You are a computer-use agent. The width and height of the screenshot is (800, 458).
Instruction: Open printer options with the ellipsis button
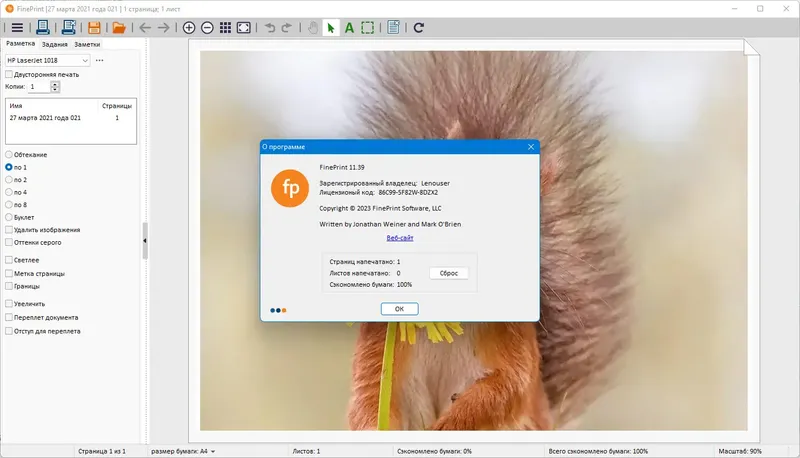point(99,60)
